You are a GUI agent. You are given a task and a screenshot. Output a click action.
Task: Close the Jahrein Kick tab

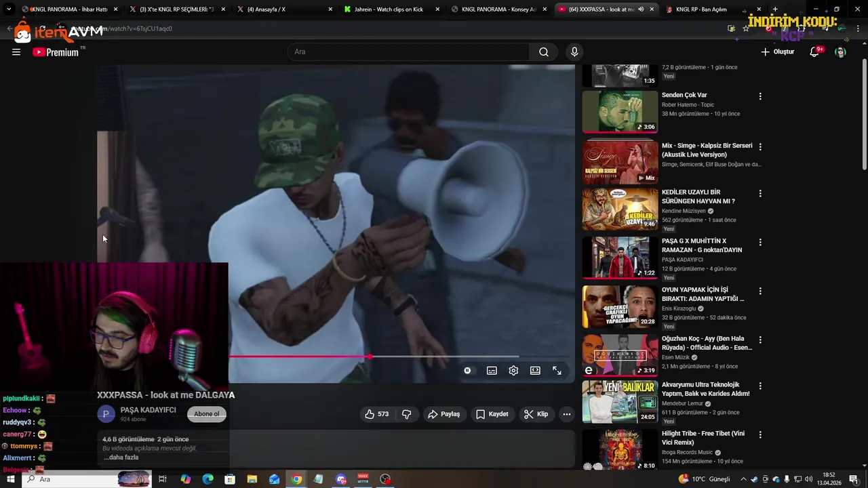tap(437, 9)
